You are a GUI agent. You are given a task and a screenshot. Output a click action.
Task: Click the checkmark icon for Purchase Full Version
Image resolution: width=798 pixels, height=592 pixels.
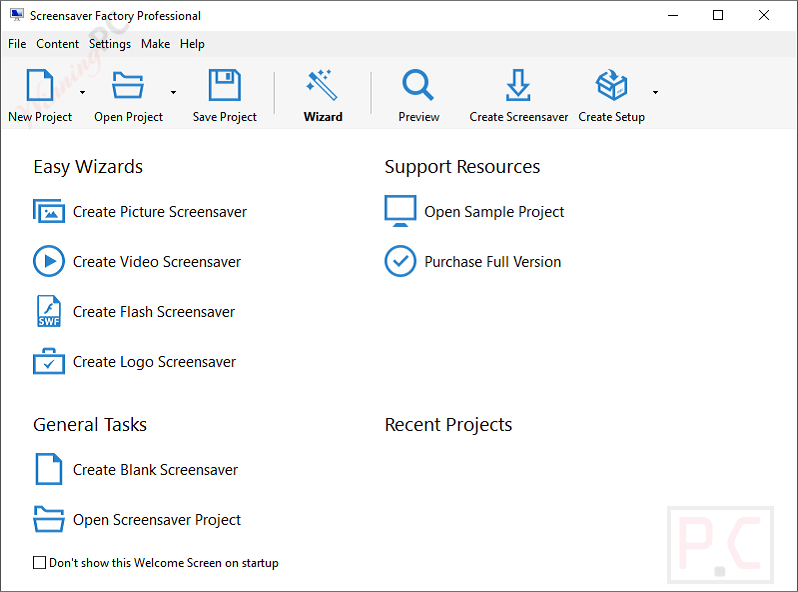[x=401, y=261]
